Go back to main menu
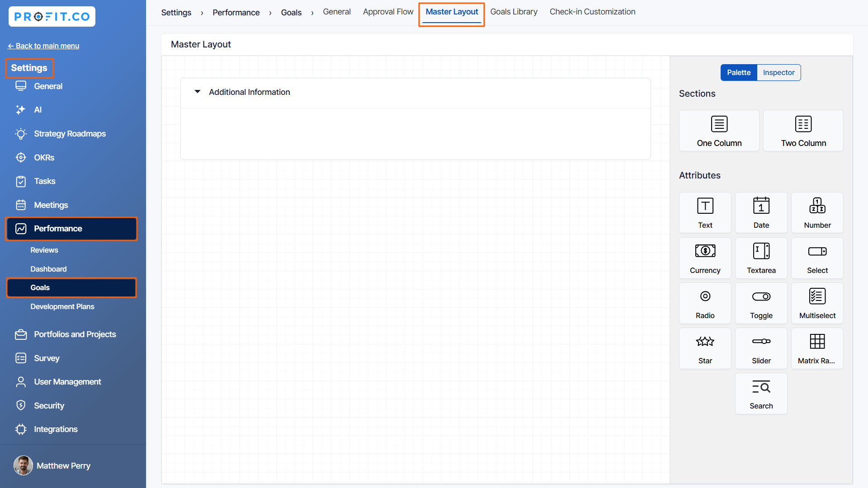This screenshot has height=488, width=868. pos(43,46)
